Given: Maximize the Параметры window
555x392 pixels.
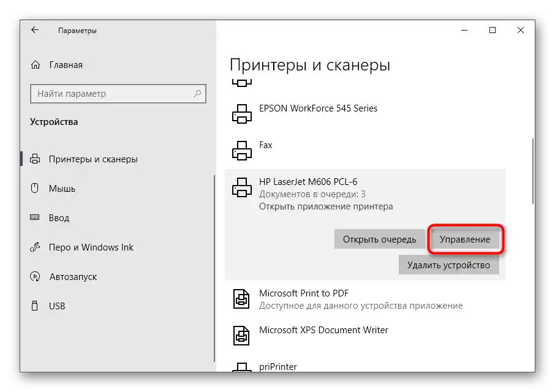Looking at the screenshot, I should point(493,31).
